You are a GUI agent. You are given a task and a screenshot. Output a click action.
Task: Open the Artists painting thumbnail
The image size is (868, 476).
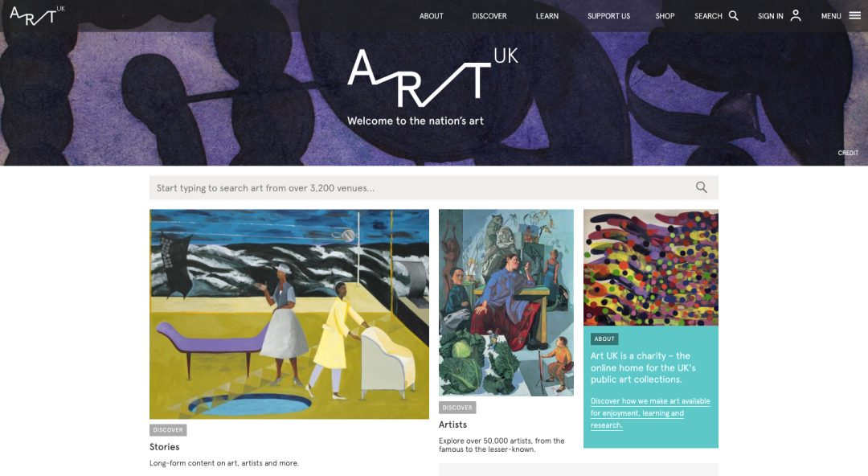pos(506,302)
